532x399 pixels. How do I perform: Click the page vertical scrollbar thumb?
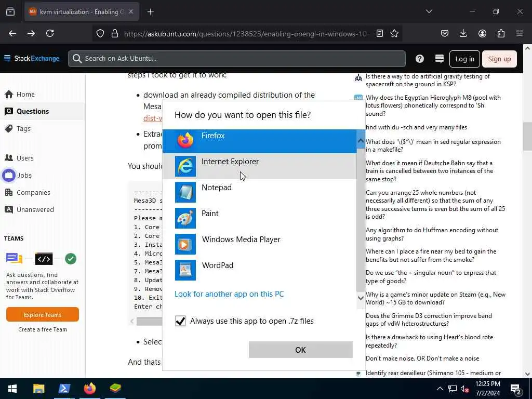tap(527, 137)
